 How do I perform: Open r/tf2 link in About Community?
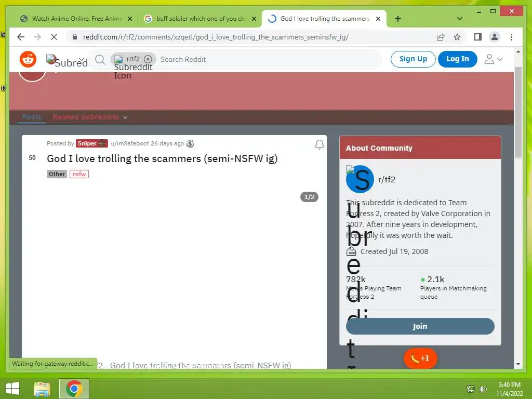tap(387, 179)
